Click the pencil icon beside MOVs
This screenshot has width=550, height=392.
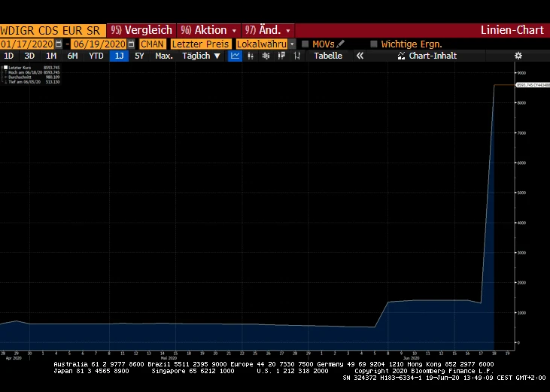[340, 44]
